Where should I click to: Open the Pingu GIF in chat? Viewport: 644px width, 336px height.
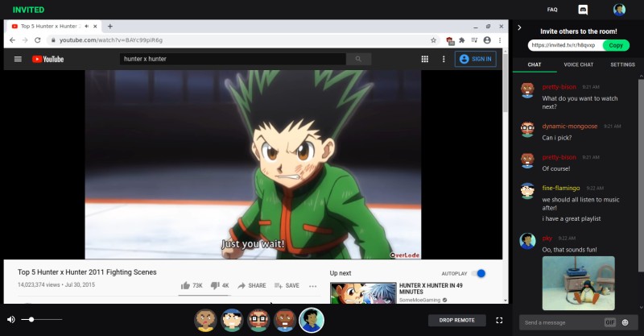578,283
